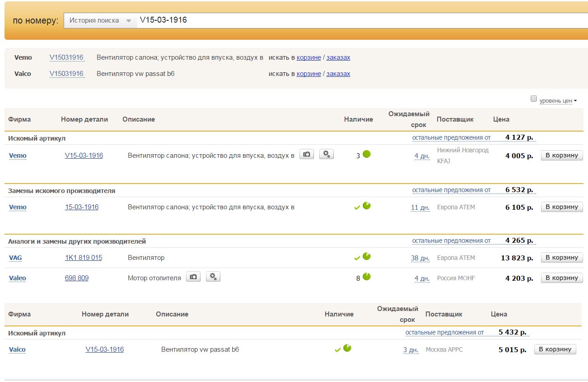Expand 'уровень цен' dropdown arrow
Viewport: 588px width, 382px height.
tap(575, 101)
